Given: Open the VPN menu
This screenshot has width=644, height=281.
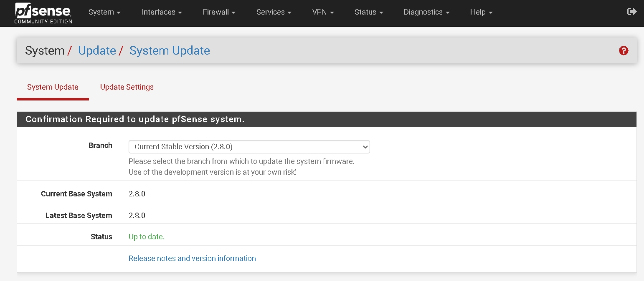Looking at the screenshot, I should (323, 12).
